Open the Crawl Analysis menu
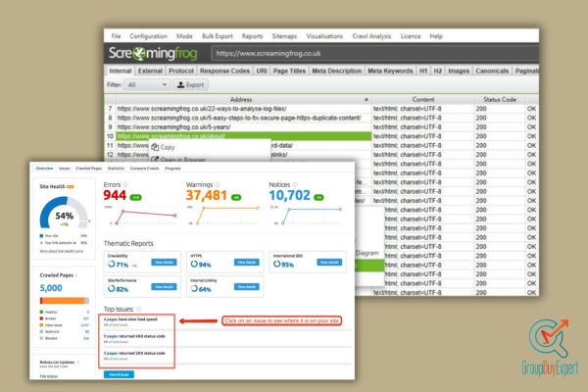This screenshot has width=588, height=392. click(x=371, y=36)
